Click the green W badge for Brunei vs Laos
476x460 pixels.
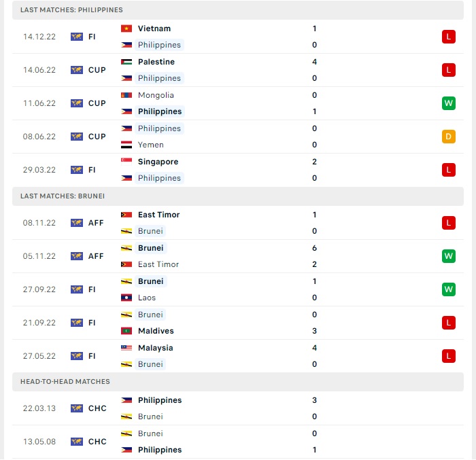(449, 289)
